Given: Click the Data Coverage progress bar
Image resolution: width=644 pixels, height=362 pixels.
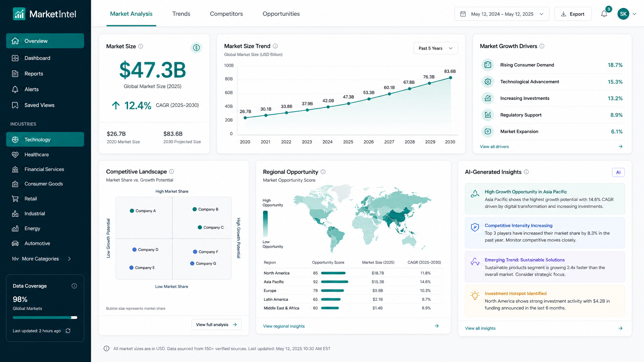Looking at the screenshot, I should pos(45,317).
